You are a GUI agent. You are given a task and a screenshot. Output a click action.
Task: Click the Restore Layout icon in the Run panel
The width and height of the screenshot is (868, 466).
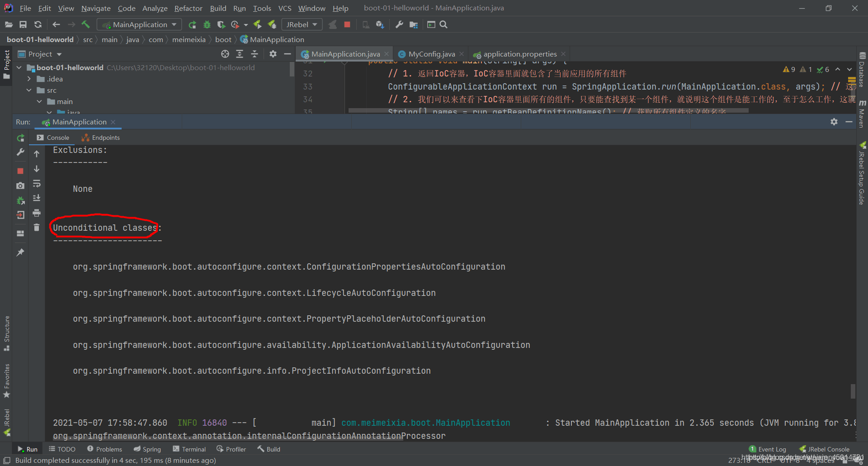(x=20, y=233)
